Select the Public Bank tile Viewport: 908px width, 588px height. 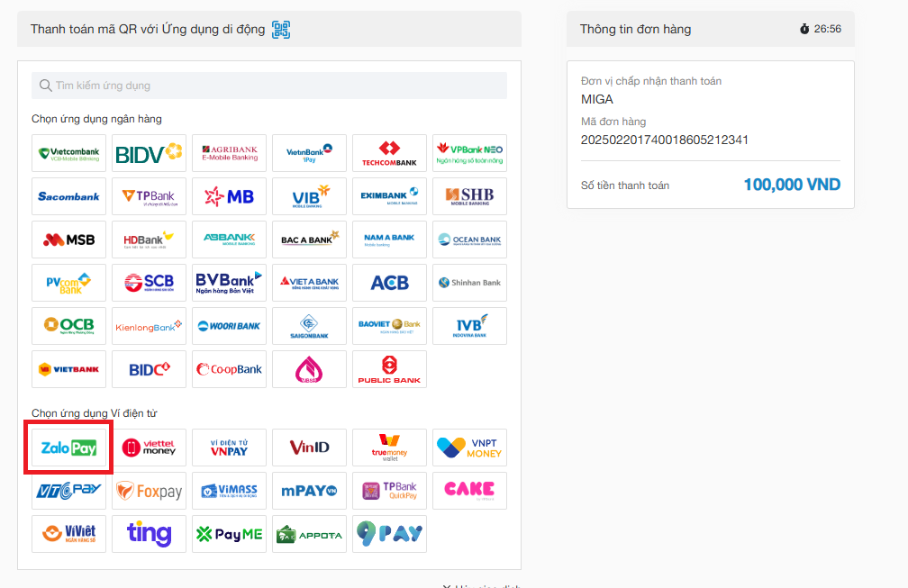point(389,369)
